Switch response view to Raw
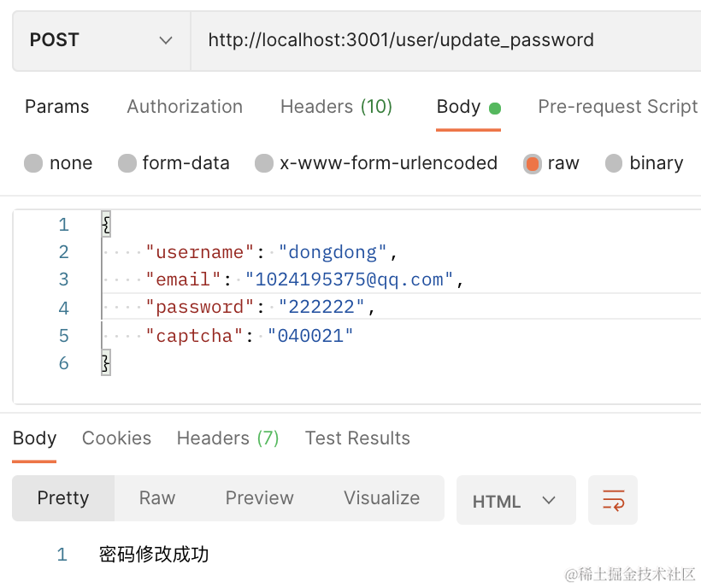This screenshot has height=588, width=701. click(157, 498)
